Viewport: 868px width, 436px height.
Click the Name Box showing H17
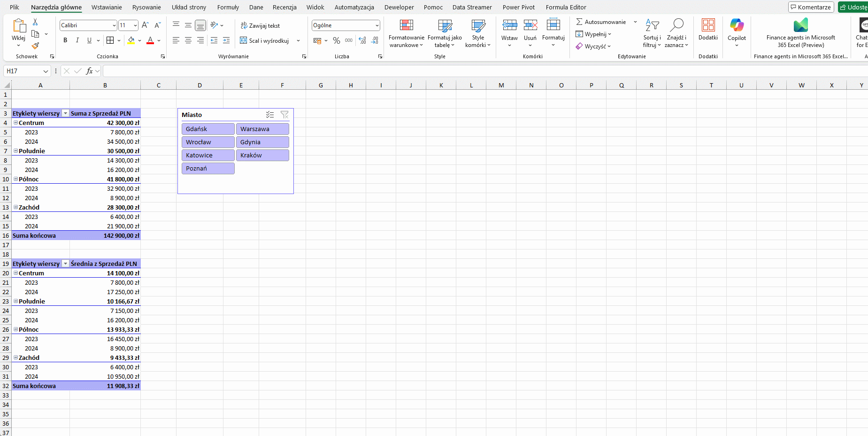coord(23,71)
